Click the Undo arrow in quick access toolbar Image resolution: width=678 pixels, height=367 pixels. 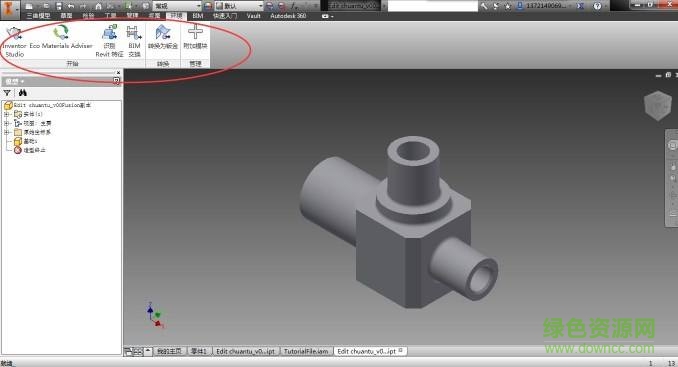[x=71, y=6]
